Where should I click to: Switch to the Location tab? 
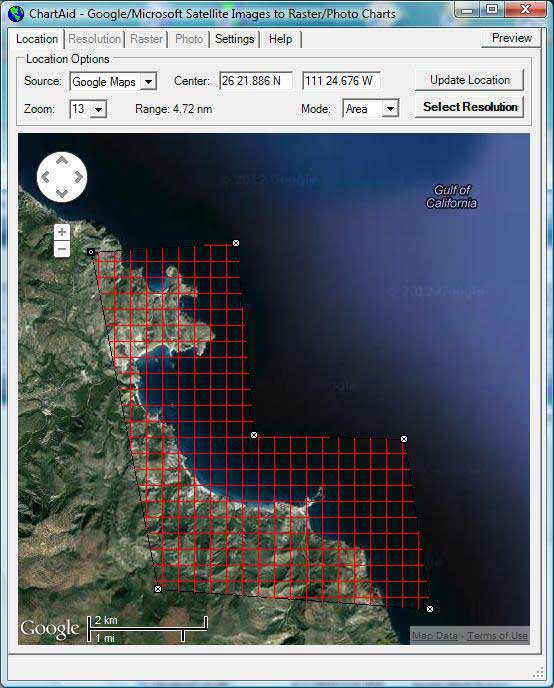tap(37, 39)
